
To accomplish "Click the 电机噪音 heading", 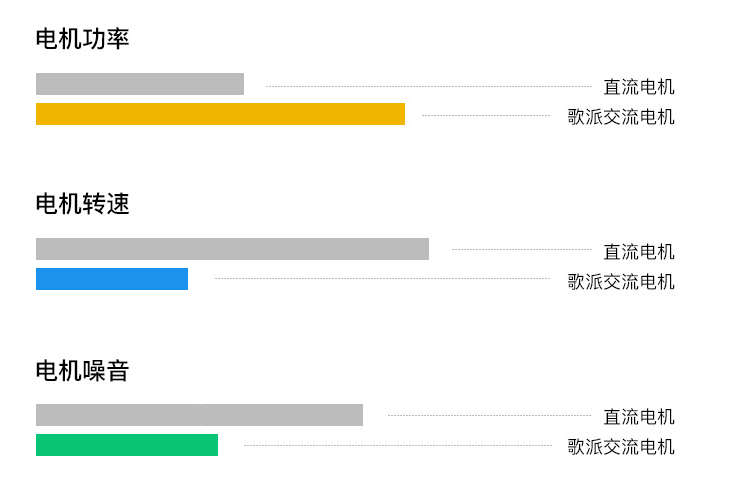I will tap(82, 371).
